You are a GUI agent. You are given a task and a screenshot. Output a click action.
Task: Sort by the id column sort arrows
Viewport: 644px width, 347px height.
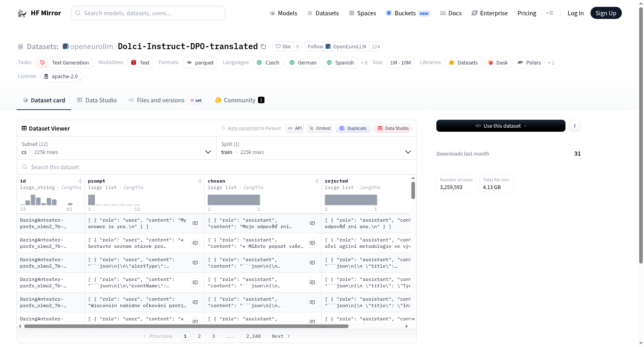[80, 181]
